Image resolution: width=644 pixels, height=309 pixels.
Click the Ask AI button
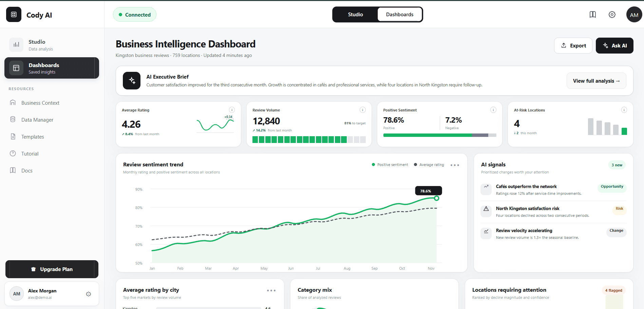614,45
